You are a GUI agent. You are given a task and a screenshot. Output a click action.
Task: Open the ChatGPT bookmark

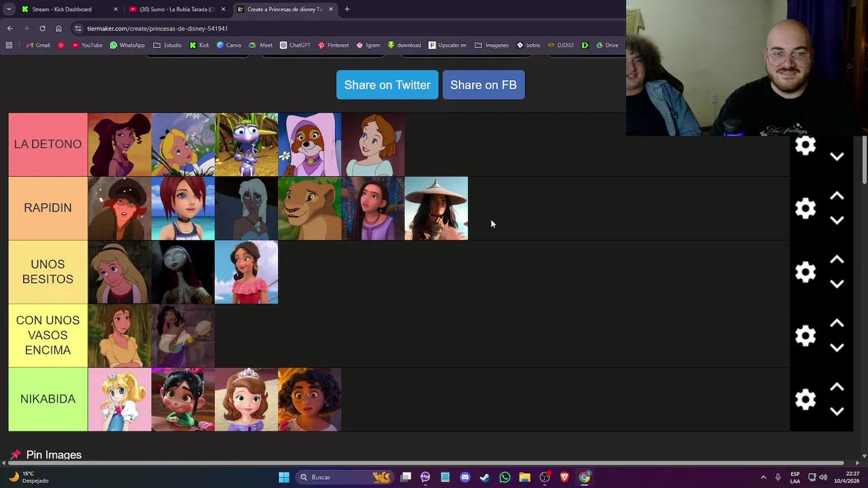tap(295, 45)
